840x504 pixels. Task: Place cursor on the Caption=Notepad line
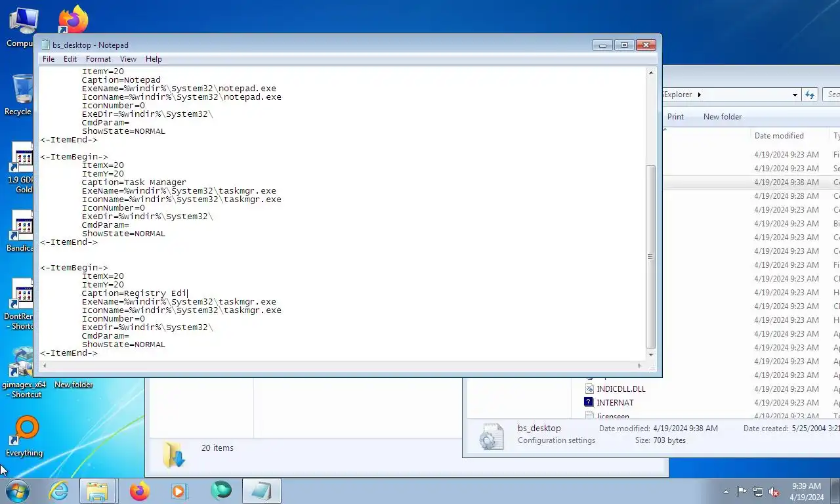point(121,80)
